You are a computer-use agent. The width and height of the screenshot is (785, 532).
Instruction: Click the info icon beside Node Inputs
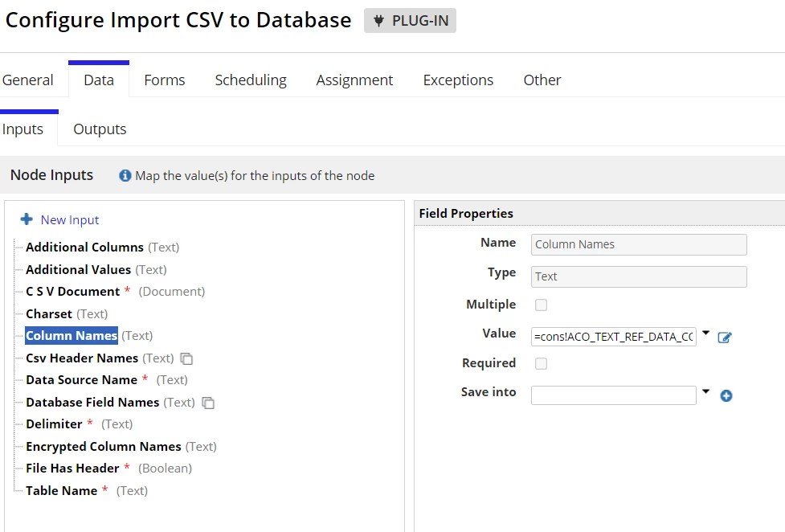tap(125, 176)
